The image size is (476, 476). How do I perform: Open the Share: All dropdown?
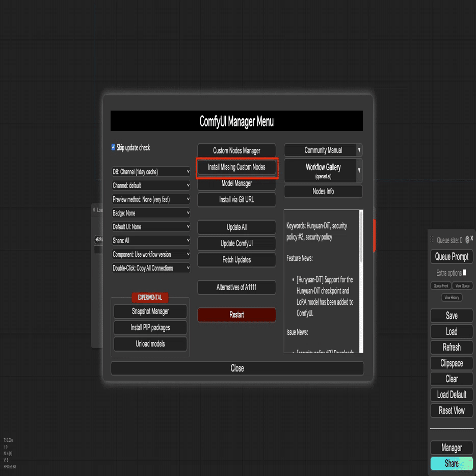pyautogui.click(x=151, y=241)
